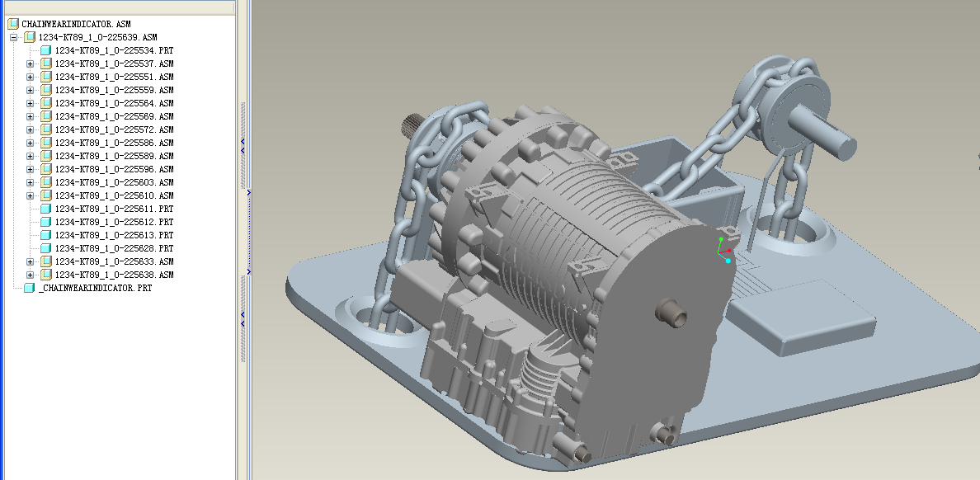The width and height of the screenshot is (980, 480).
Task: Click the 225612.PRT part icon
Action: pos(45,222)
